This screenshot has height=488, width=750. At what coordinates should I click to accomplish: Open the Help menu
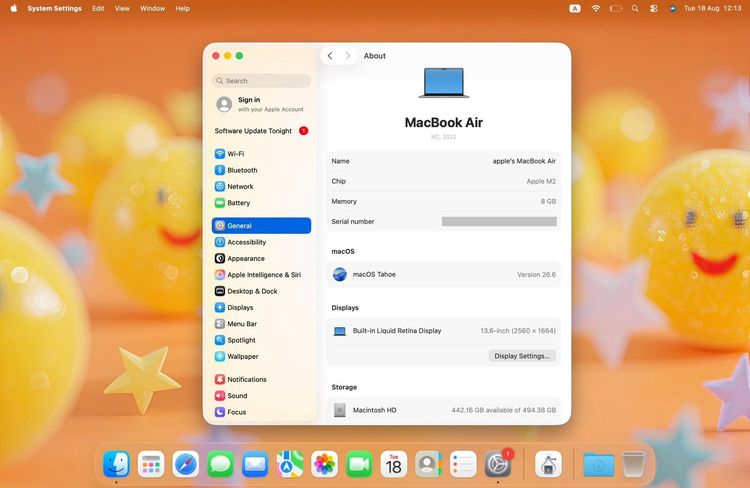(182, 8)
